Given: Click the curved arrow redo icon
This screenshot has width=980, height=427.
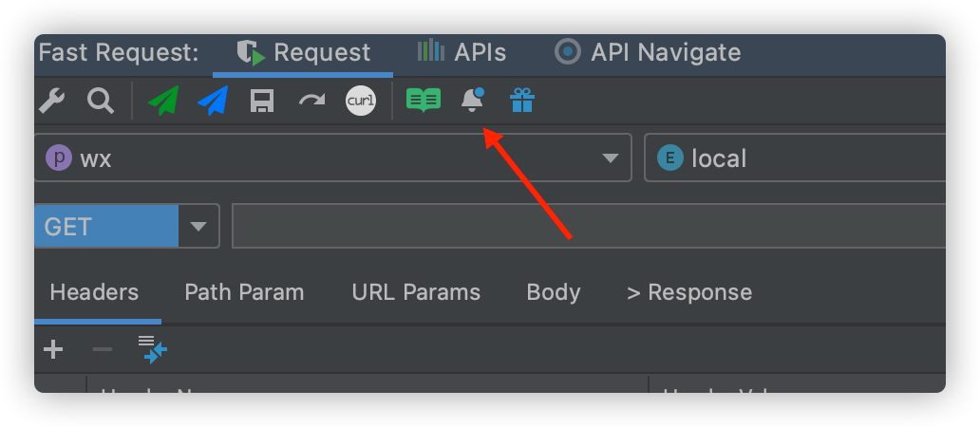Looking at the screenshot, I should 311,100.
